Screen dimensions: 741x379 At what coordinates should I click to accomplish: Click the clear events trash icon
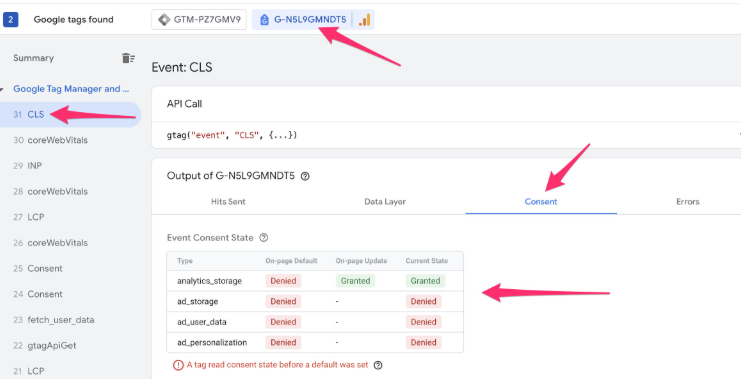point(128,58)
